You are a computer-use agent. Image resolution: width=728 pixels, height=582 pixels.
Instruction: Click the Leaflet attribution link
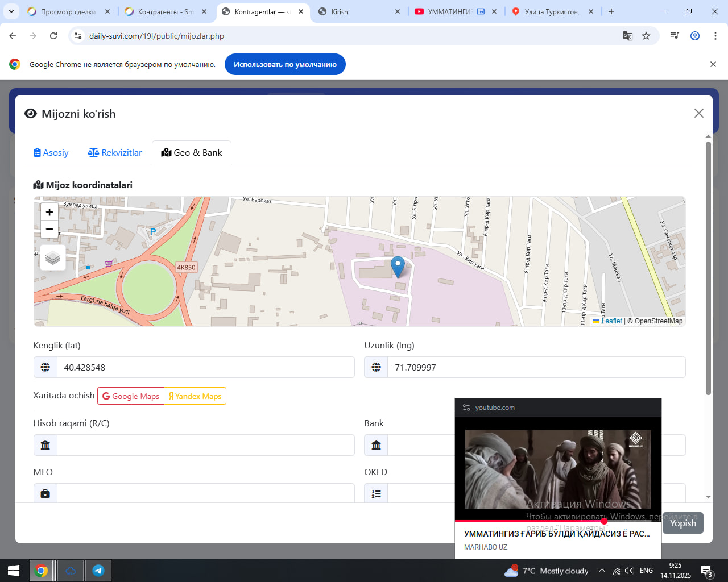[x=611, y=321]
